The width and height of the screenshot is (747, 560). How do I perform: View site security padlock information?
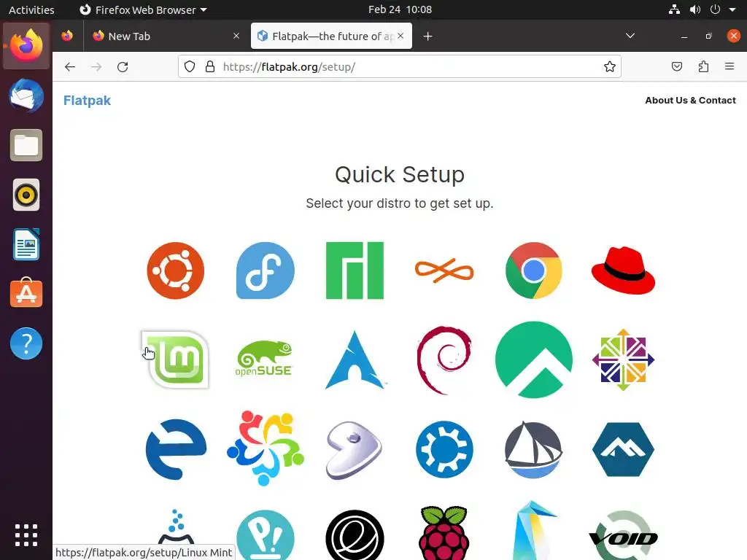(x=209, y=66)
